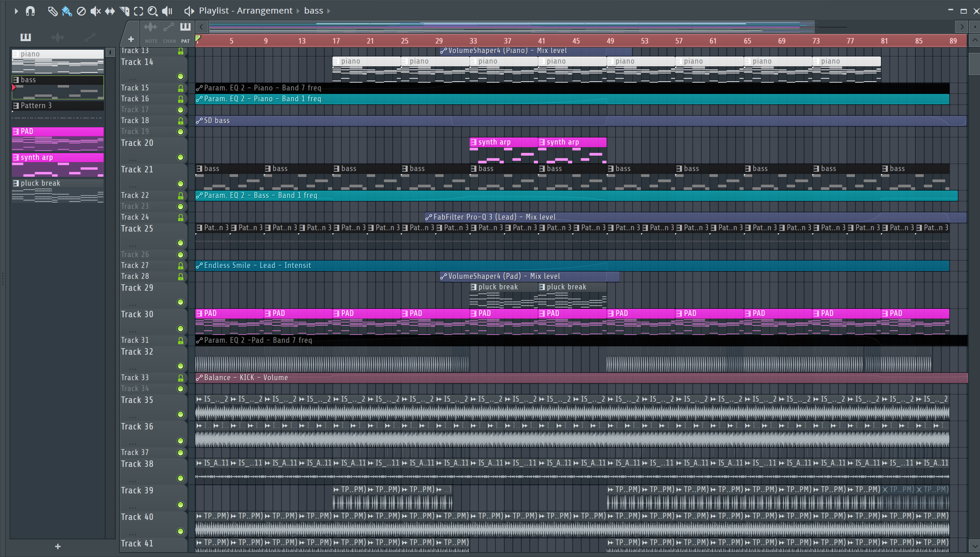Toggle the magnet snap icon
Image resolution: width=980 pixels, height=557 pixels.
30,11
